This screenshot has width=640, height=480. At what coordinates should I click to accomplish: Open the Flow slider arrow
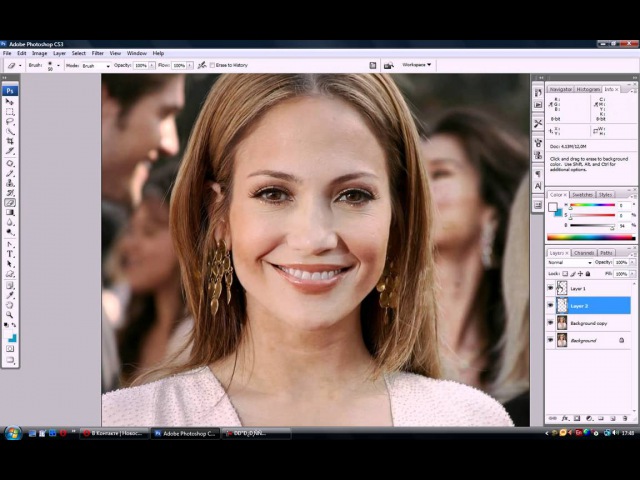(190, 65)
